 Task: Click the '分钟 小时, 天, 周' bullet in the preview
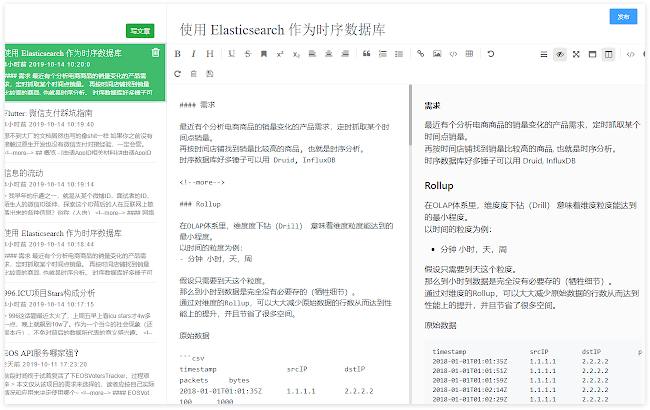(473, 250)
